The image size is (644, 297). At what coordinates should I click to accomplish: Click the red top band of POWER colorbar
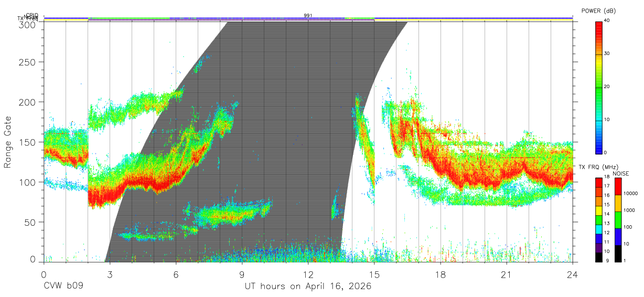tap(598, 37)
